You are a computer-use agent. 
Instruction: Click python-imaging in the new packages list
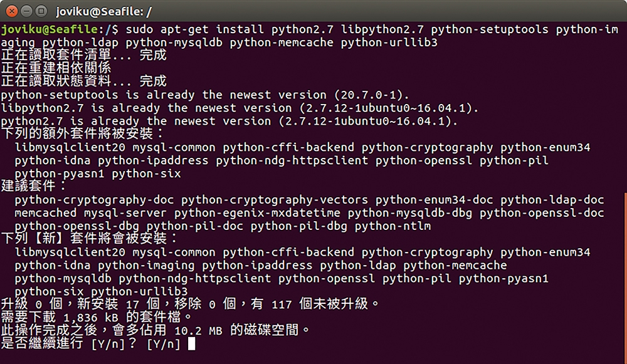point(146,265)
